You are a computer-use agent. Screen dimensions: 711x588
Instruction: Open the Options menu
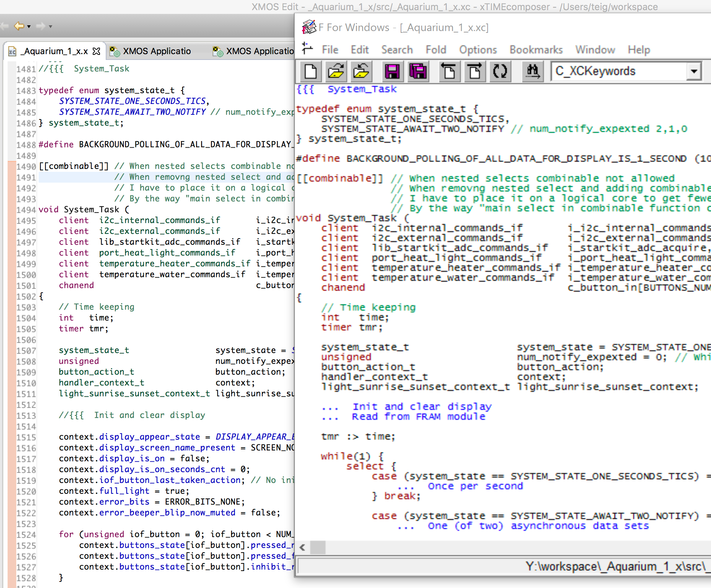point(478,49)
